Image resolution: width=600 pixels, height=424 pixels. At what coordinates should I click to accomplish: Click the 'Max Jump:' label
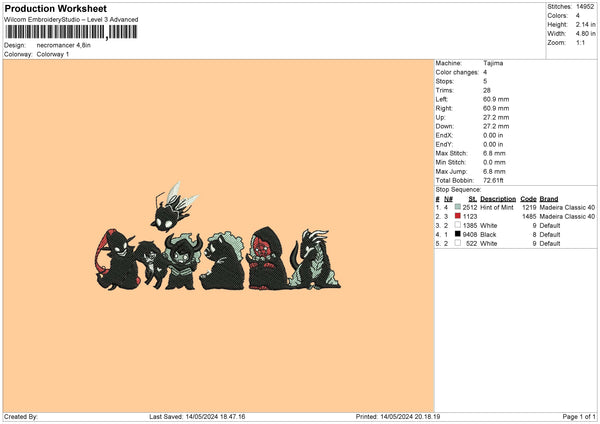point(451,171)
